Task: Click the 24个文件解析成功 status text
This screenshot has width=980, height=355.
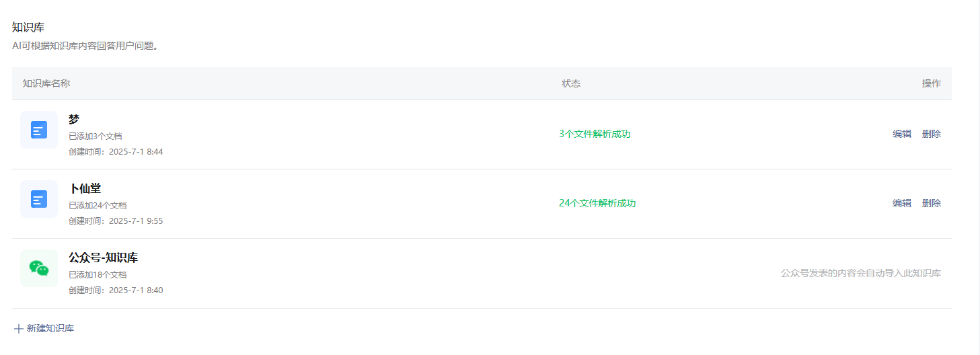Action: (x=597, y=203)
